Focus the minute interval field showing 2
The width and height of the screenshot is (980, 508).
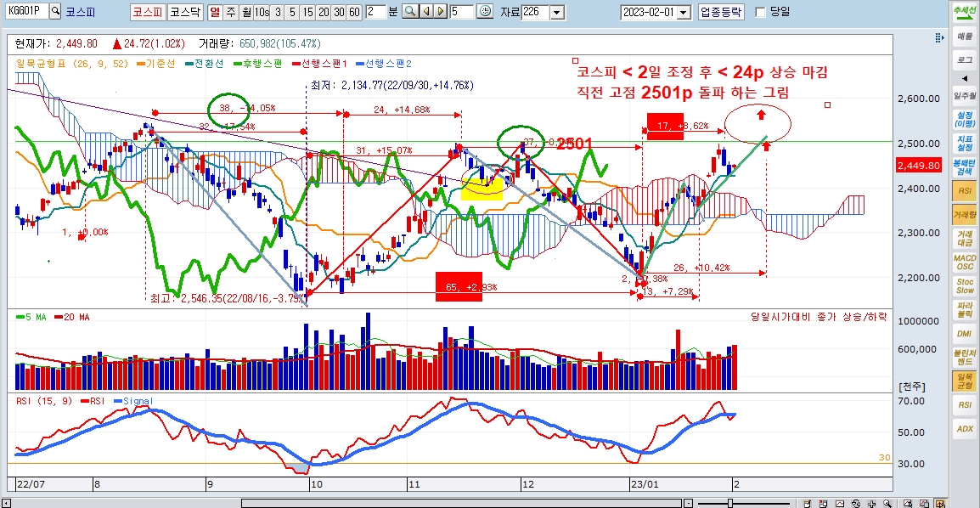[375, 11]
